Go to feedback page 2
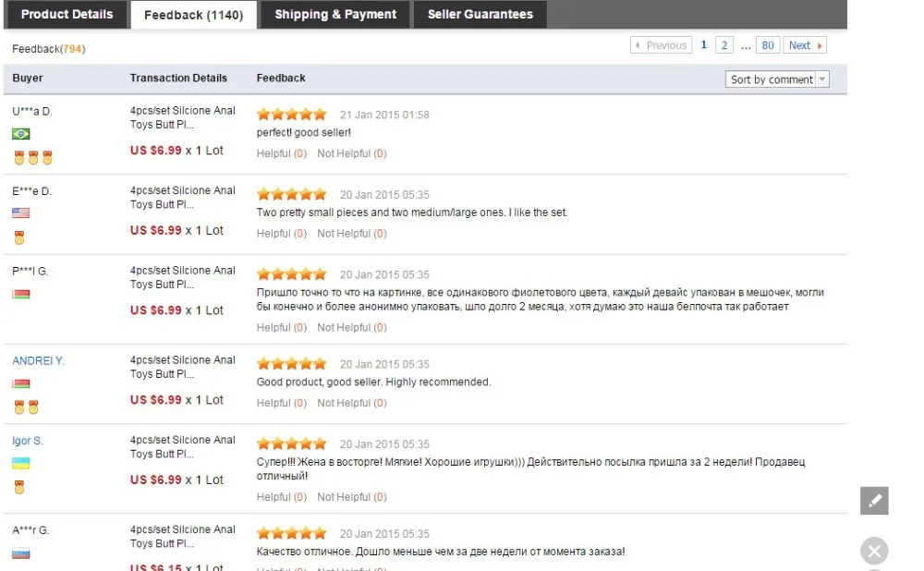 pos(724,45)
